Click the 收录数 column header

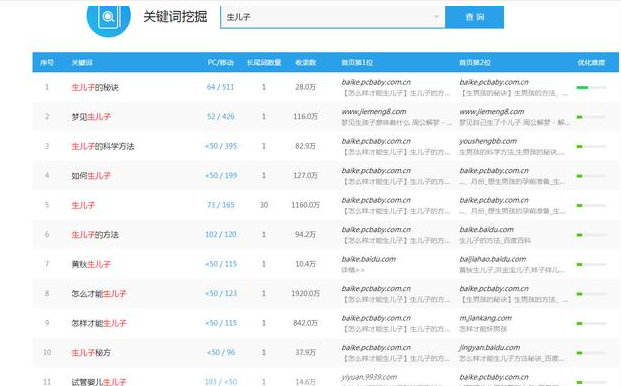coord(305,63)
